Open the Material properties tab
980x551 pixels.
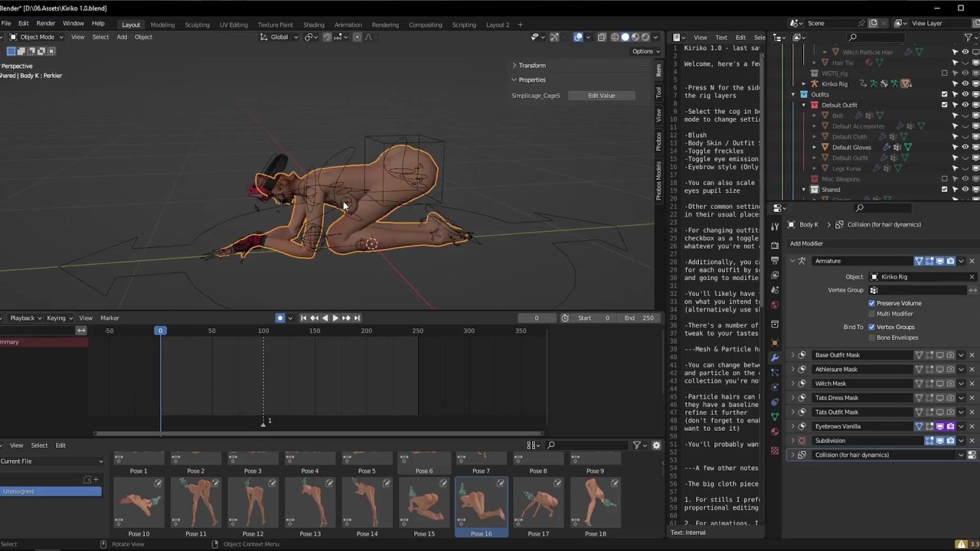(775, 431)
